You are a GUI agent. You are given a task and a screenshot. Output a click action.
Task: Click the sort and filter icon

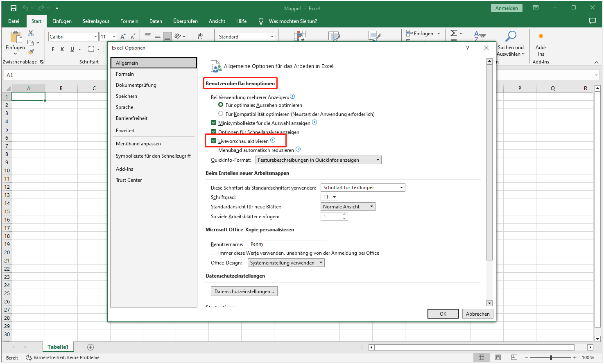(480, 36)
